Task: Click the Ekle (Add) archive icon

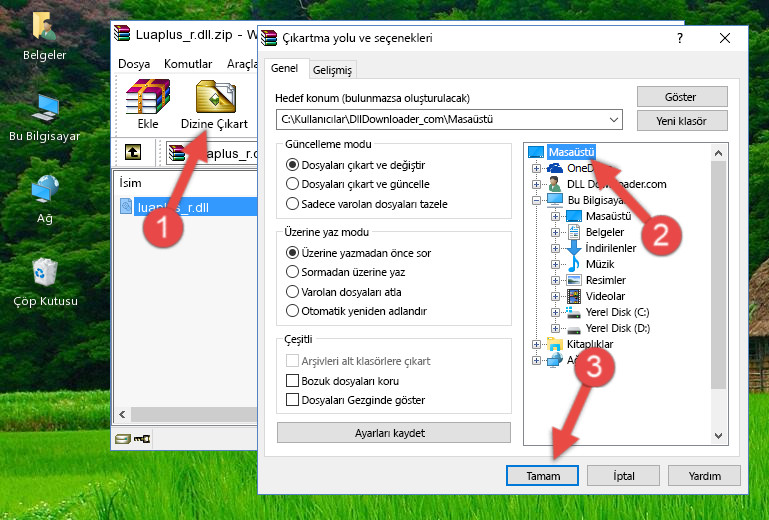Action: pos(148,96)
